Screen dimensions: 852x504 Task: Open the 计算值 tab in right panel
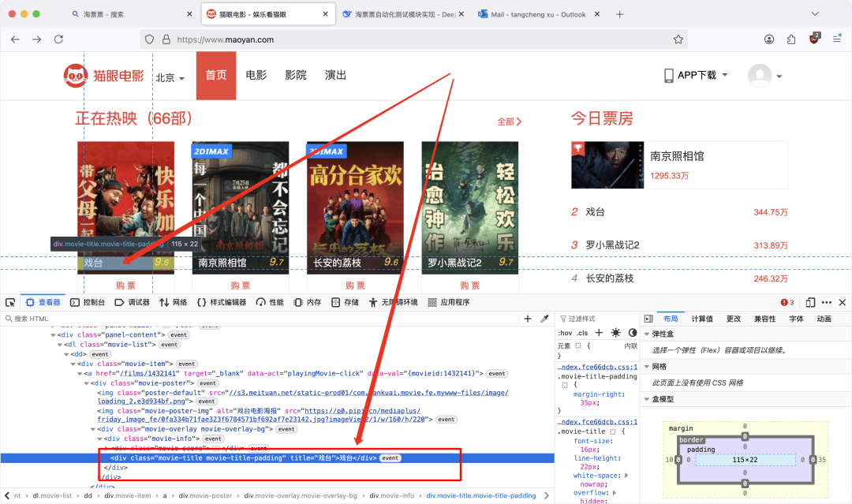[x=701, y=318]
